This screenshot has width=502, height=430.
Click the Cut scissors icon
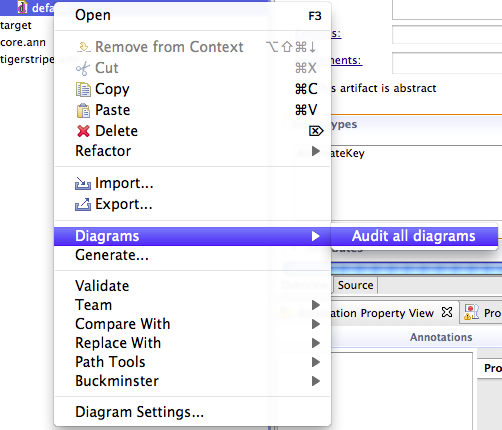coord(83,68)
